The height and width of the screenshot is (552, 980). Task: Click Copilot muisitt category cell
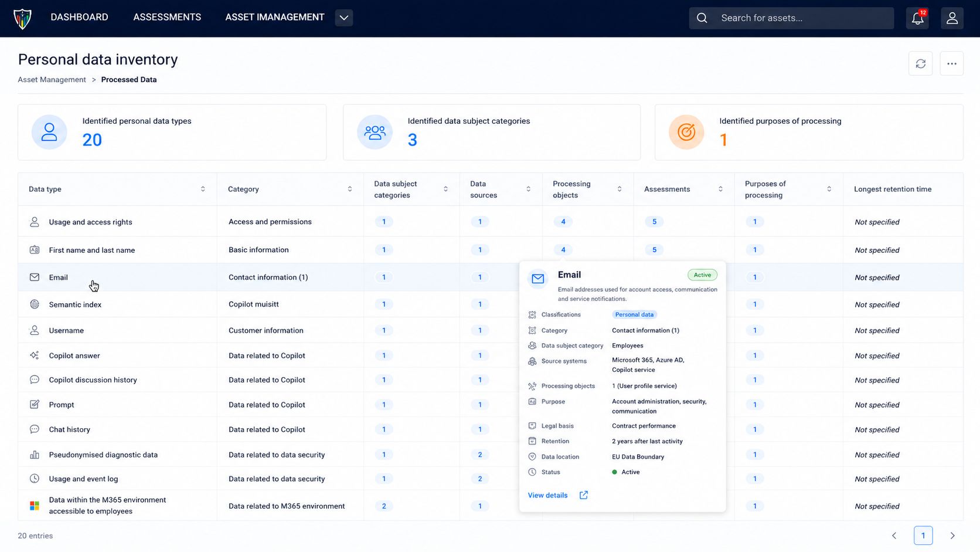click(254, 304)
